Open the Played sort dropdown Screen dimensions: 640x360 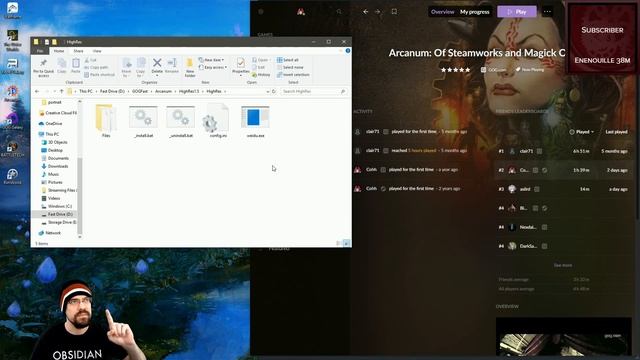(581, 132)
